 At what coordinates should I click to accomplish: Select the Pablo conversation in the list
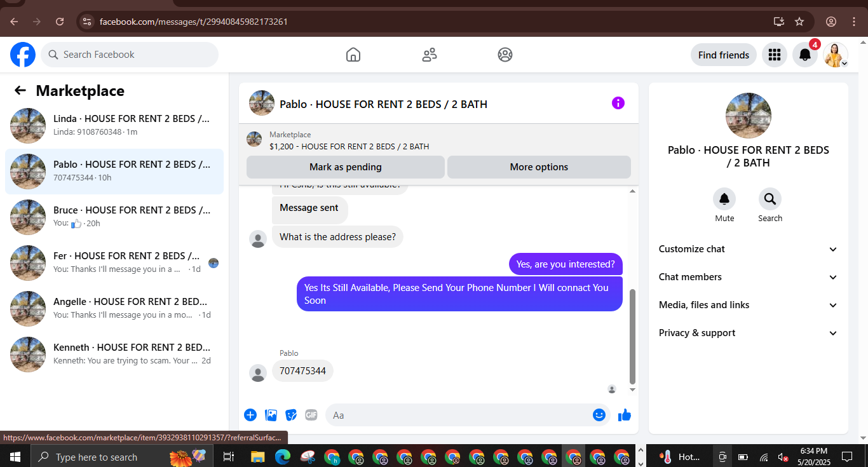114,172
